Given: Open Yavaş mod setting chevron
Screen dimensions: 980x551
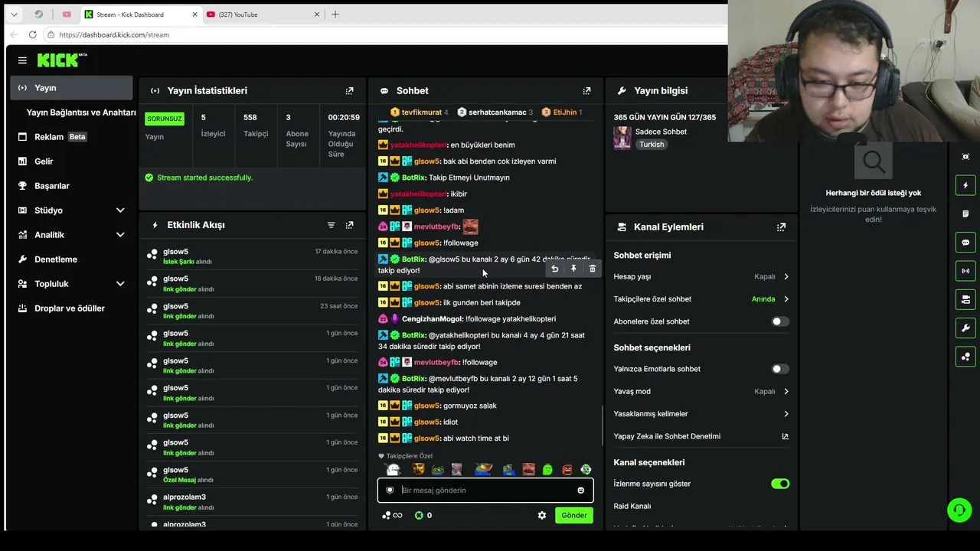Looking at the screenshot, I should pos(786,392).
